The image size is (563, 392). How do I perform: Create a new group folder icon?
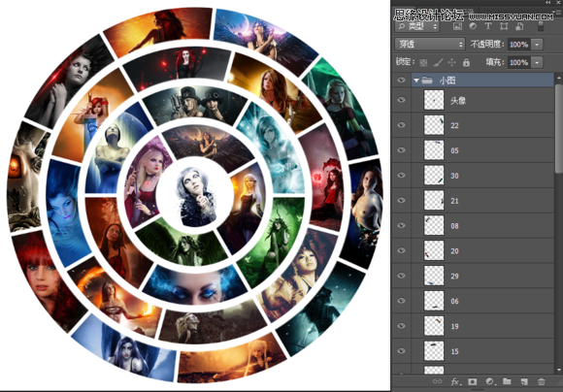(507, 381)
